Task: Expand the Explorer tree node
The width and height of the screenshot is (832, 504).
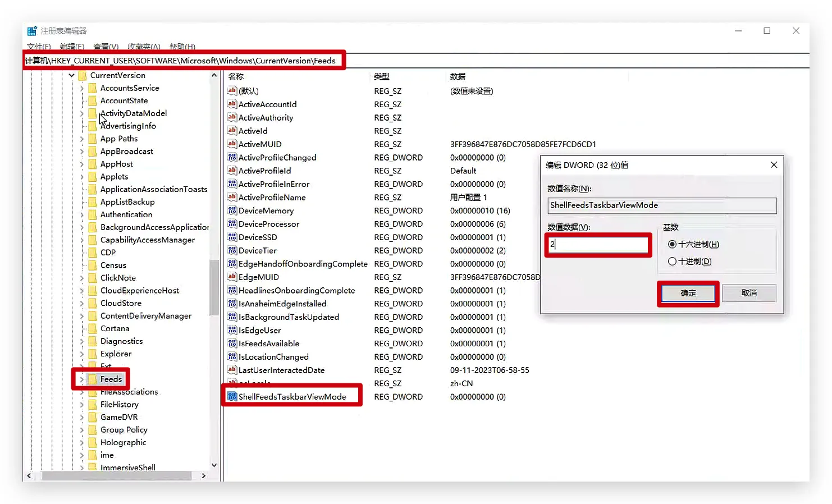Action: point(81,354)
